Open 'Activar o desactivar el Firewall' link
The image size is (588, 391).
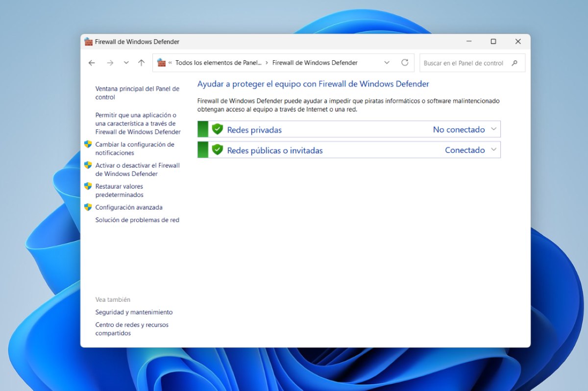point(138,170)
